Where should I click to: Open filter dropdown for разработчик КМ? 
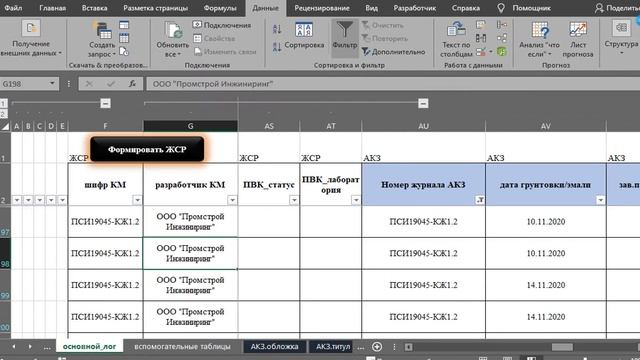(x=232, y=200)
